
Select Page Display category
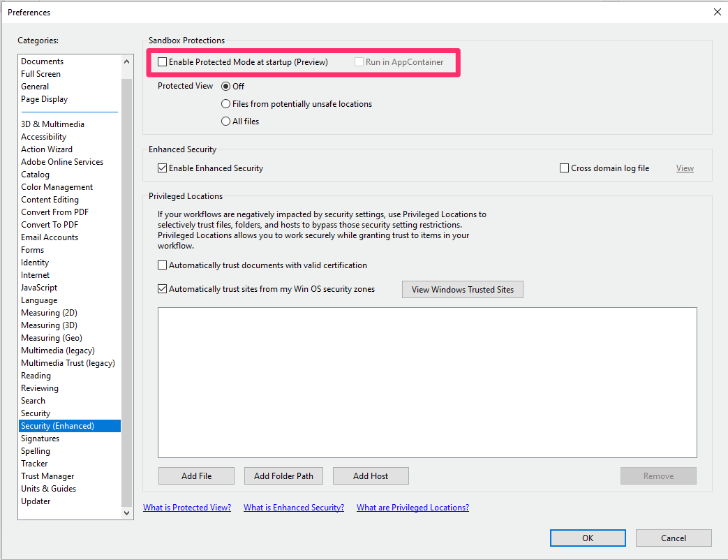coord(70,99)
